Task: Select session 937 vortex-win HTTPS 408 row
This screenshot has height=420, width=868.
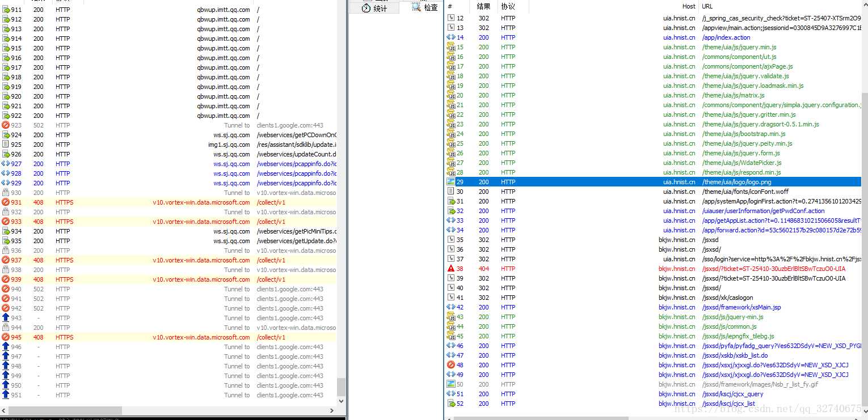Action: coord(168,260)
